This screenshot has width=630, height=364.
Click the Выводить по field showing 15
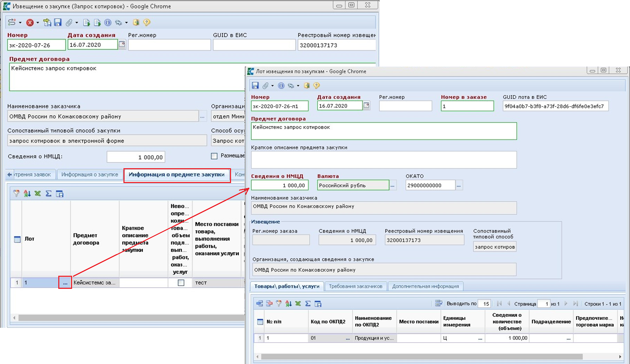click(484, 304)
